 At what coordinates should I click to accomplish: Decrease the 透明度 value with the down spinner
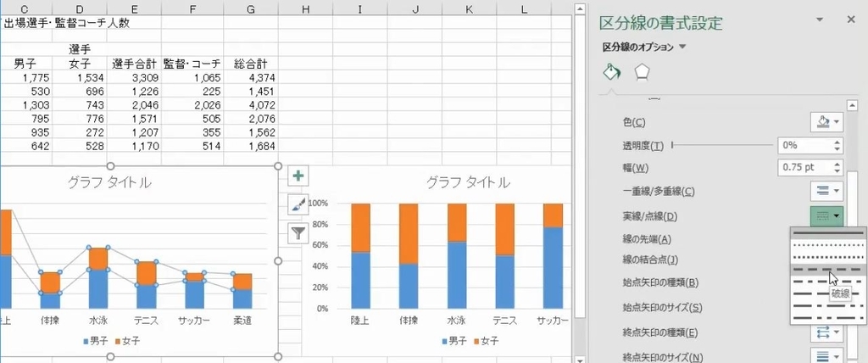837,149
